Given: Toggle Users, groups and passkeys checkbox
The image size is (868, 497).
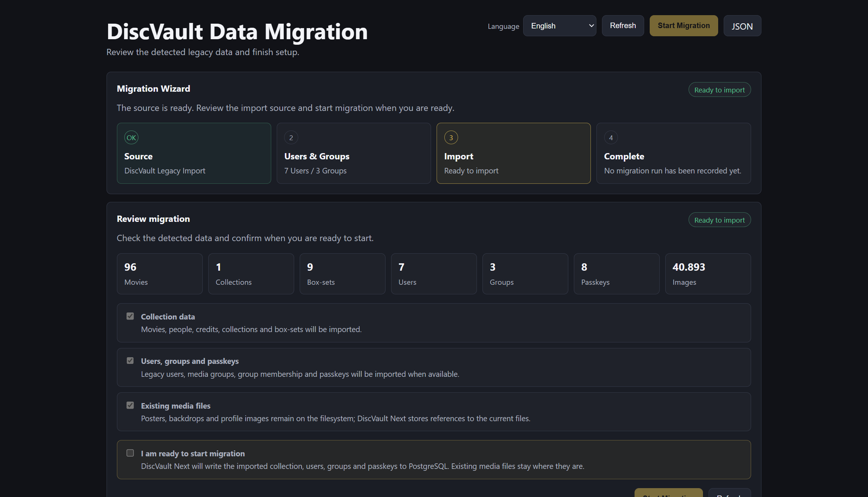Looking at the screenshot, I should [x=130, y=361].
